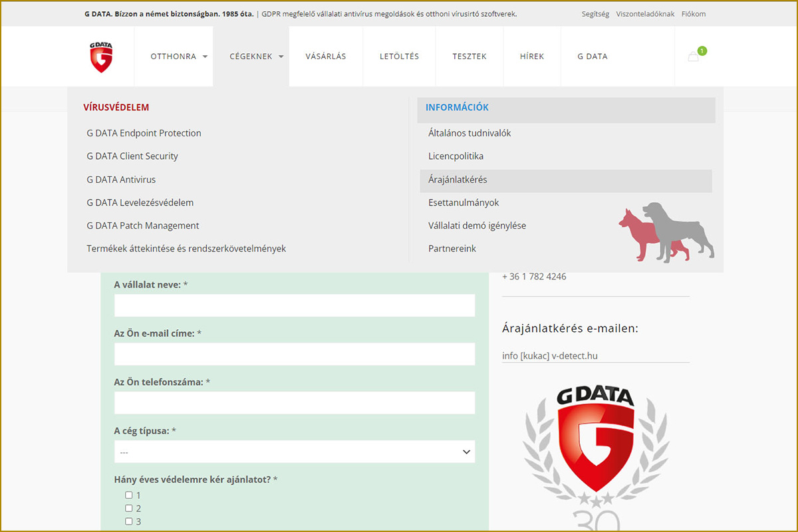Focus the Az Ön e-mail címe field
Viewport: 798px width, 532px height.
(x=295, y=354)
